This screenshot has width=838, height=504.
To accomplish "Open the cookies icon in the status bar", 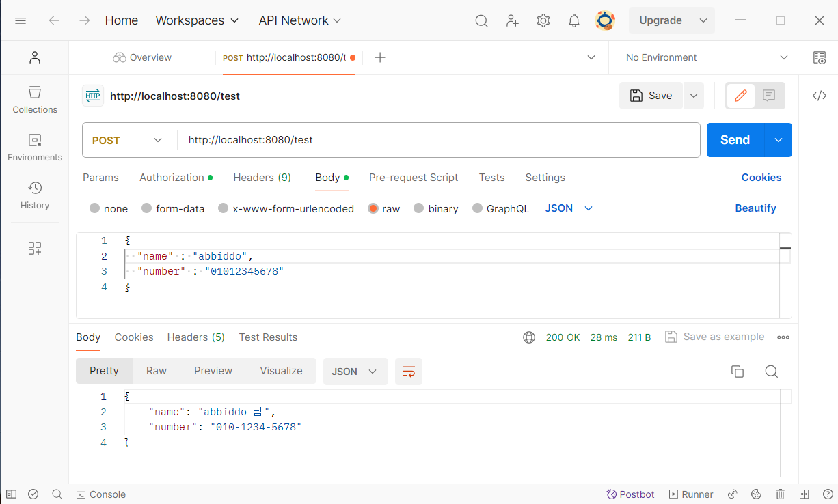I will [x=757, y=494].
